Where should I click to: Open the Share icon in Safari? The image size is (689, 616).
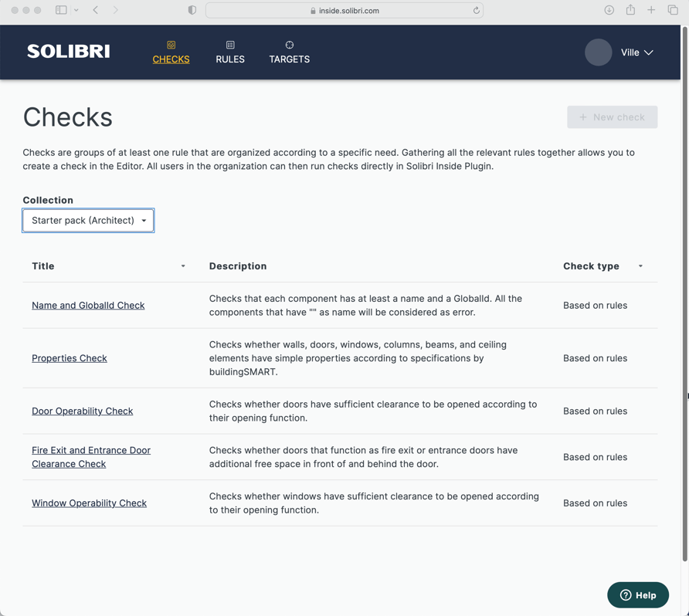pos(630,10)
